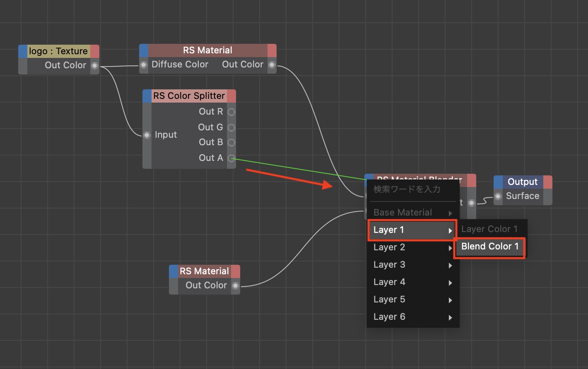
Task: Select Blend Color 1 in submenu
Action: pos(489,247)
